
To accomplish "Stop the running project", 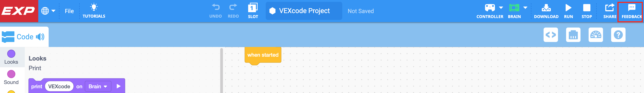I will 587,8.
